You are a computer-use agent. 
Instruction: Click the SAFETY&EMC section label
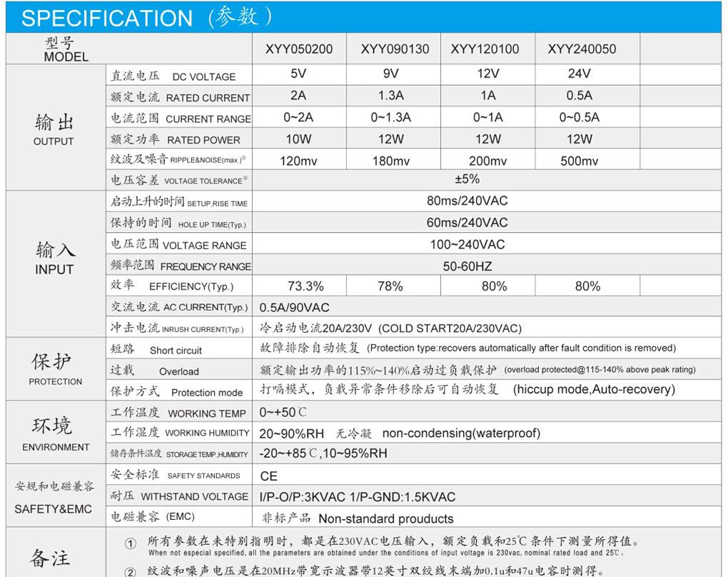pyautogui.click(x=53, y=509)
